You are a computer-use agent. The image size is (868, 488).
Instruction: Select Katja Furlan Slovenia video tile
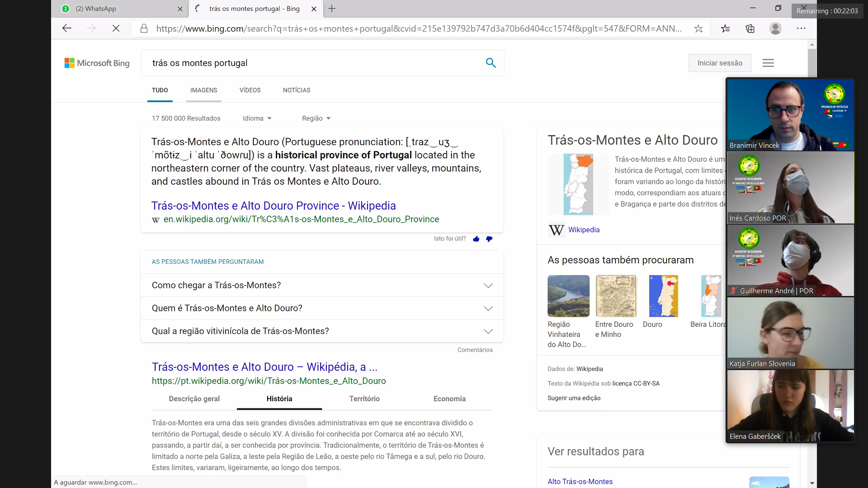790,333
